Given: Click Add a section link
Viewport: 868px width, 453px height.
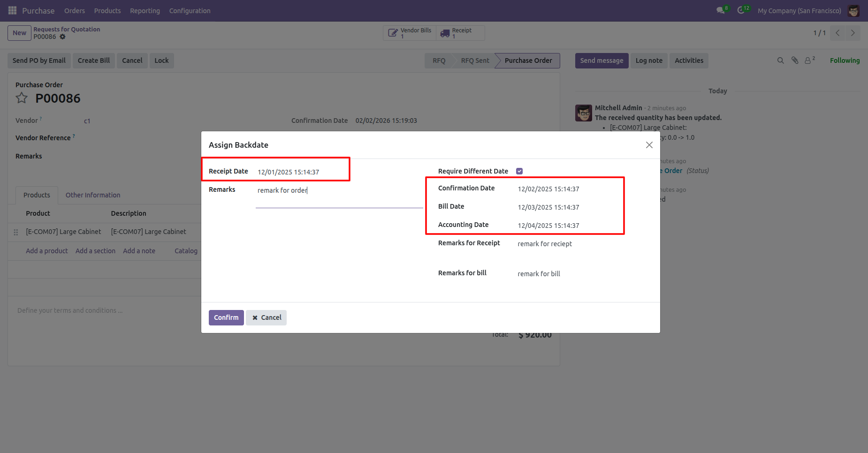Looking at the screenshot, I should pyautogui.click(x=95, y=251).
